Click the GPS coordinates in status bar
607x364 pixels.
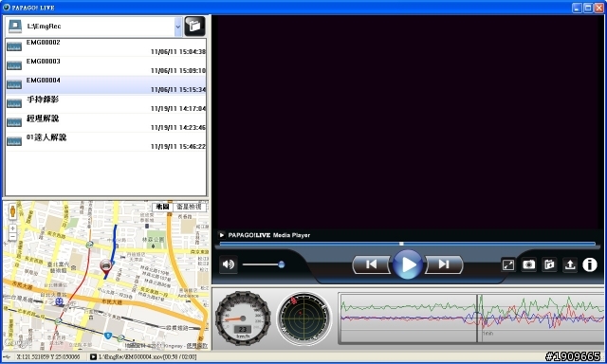point(48,356)
